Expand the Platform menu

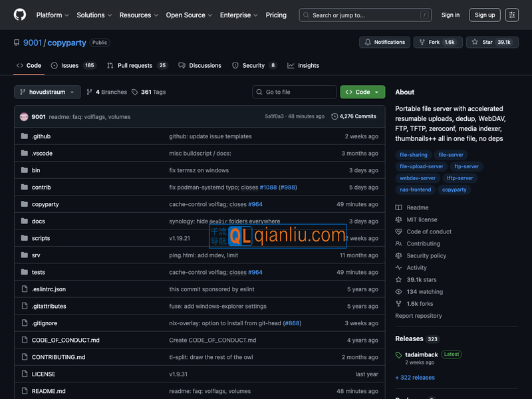53,15
